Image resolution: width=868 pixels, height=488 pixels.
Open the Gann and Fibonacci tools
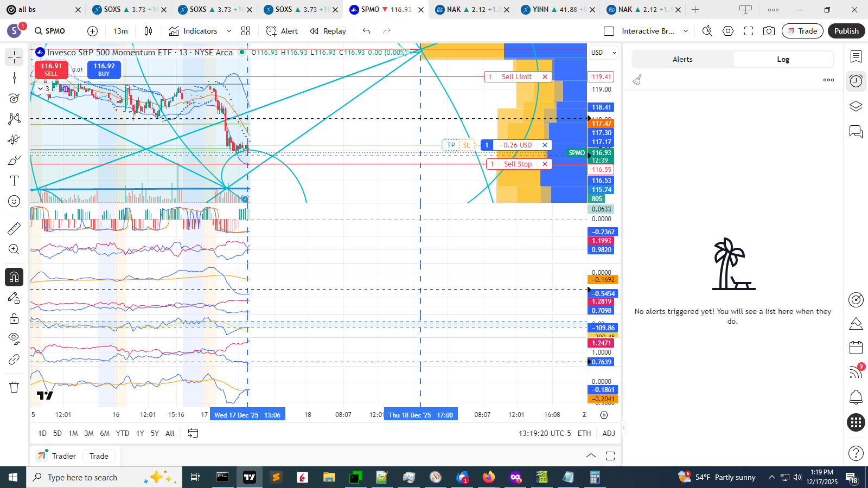point(14,98)
